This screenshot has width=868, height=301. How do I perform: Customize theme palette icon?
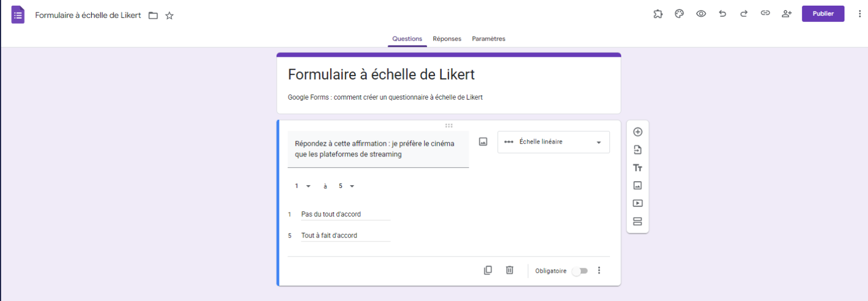(679, 14)
